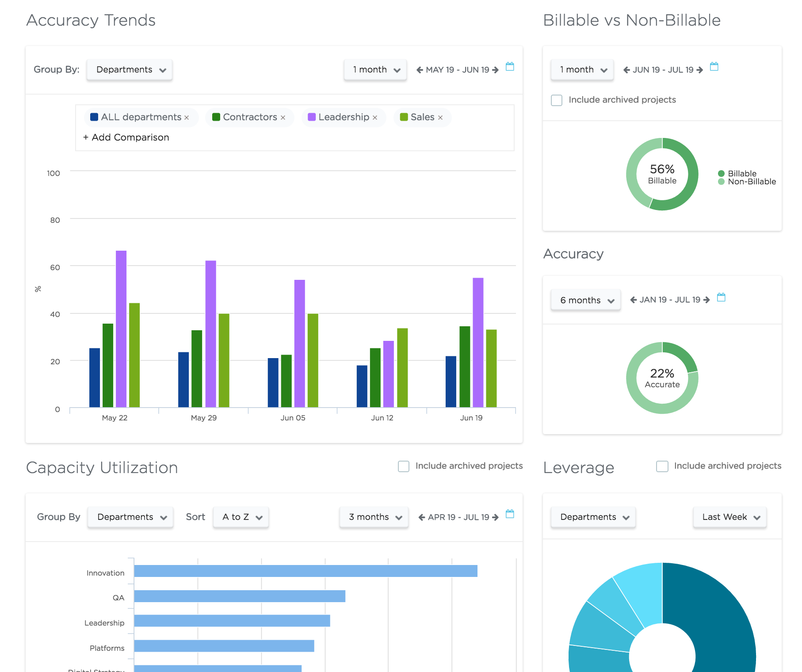This screenshot has width=802, height=672.
Task: Open Capacity 3 months dropdown
Action: coord(374,517)
